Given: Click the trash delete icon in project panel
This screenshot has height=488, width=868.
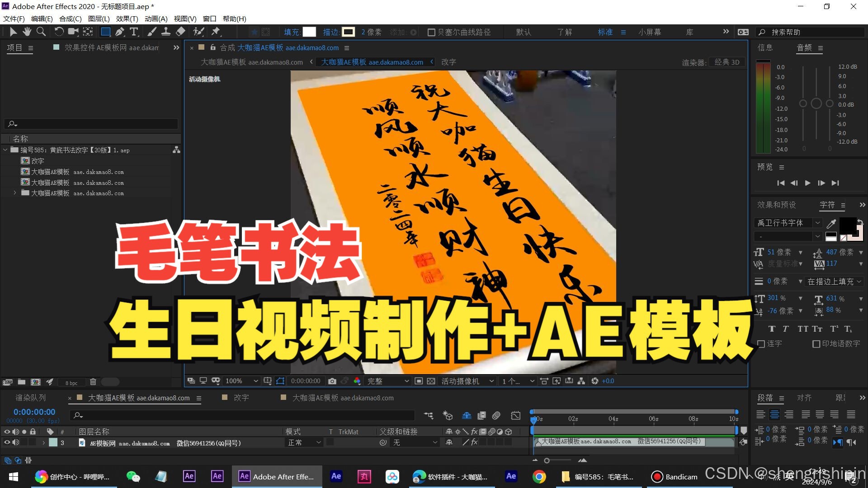Looking at the screenshot, I should [x=93, y=382].
